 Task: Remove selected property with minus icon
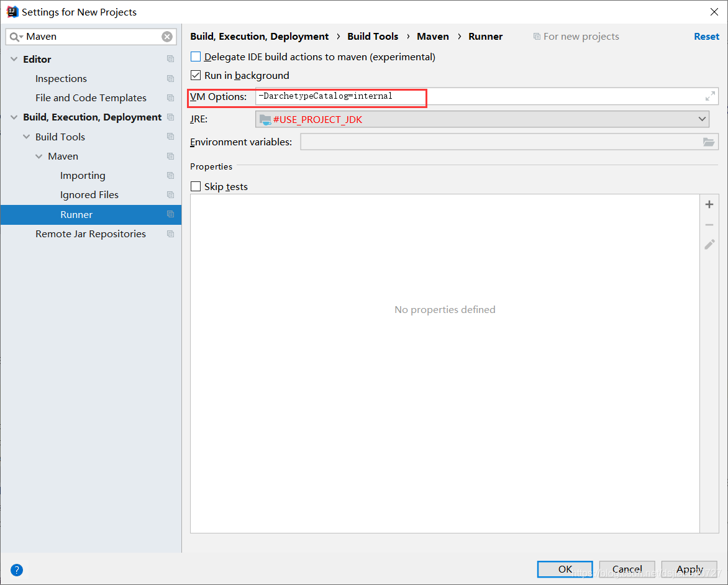click(x=709, y=225)
